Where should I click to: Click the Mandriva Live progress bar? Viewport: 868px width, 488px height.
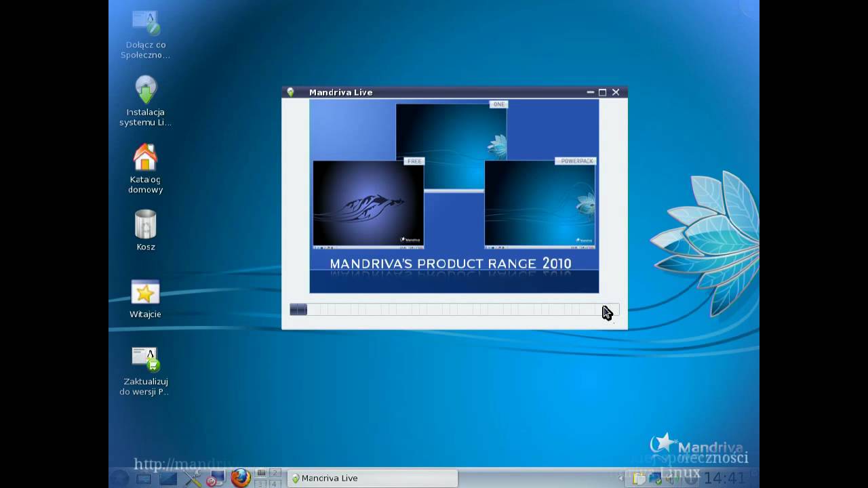pos(454,310)
